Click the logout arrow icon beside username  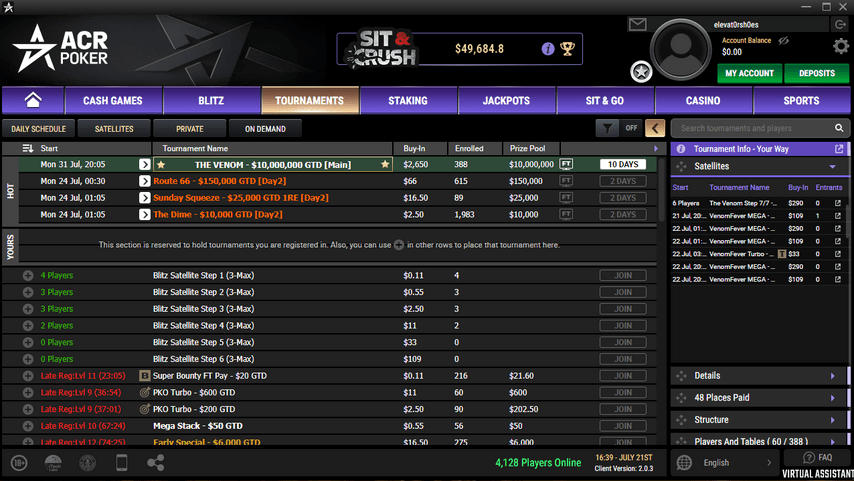[840, 24]
